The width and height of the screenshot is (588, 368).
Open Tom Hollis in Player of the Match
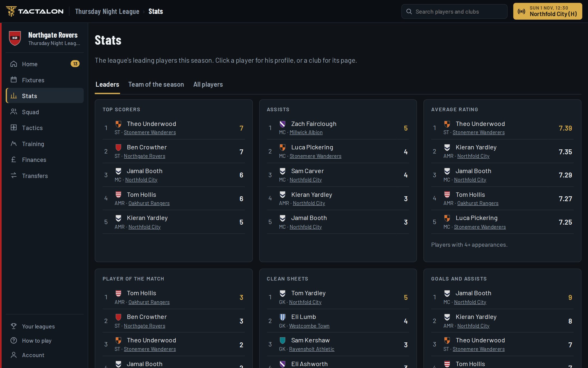tap(141, 293)
